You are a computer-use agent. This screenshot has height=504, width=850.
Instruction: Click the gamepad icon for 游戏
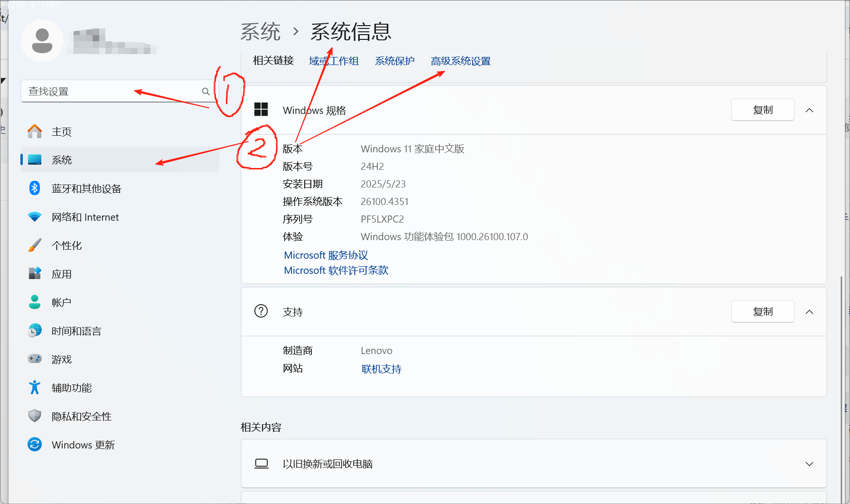pos(35,359)
